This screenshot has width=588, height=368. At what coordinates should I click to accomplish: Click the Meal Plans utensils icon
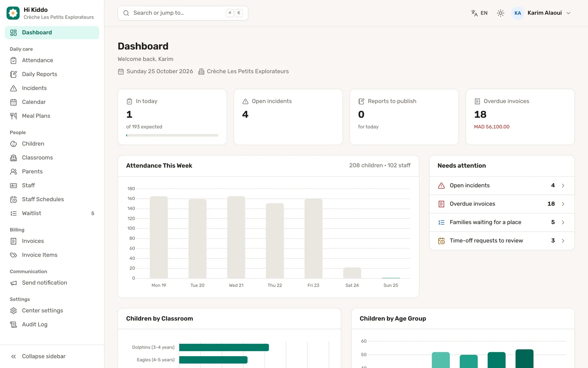pos(14,116)
